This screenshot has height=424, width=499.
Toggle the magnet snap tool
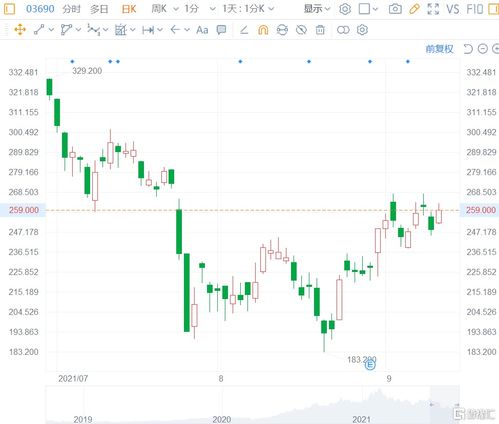[263, 30]
